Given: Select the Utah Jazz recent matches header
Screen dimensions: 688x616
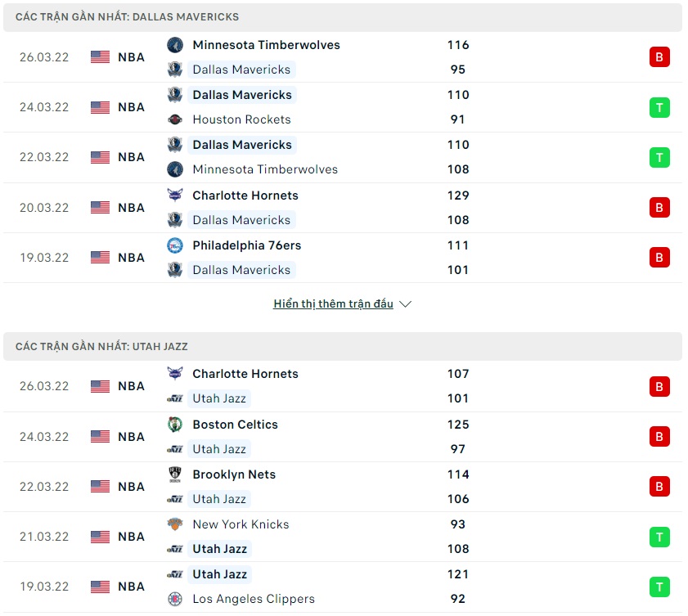Looking at the screenshot, I should point(102,346).
